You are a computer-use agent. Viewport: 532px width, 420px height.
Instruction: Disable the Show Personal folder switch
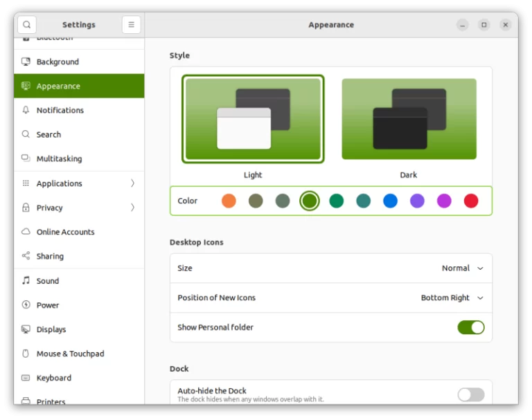(x=470, y=327)
